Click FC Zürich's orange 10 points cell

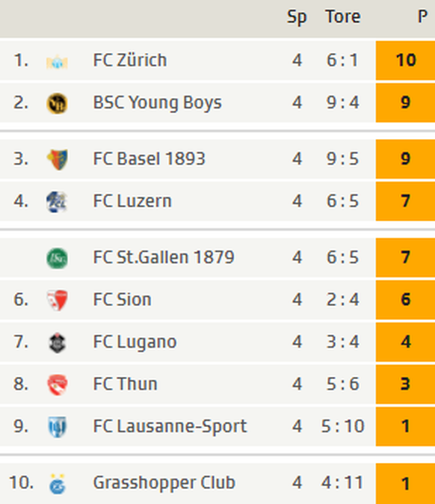click(x=405, y=60)
